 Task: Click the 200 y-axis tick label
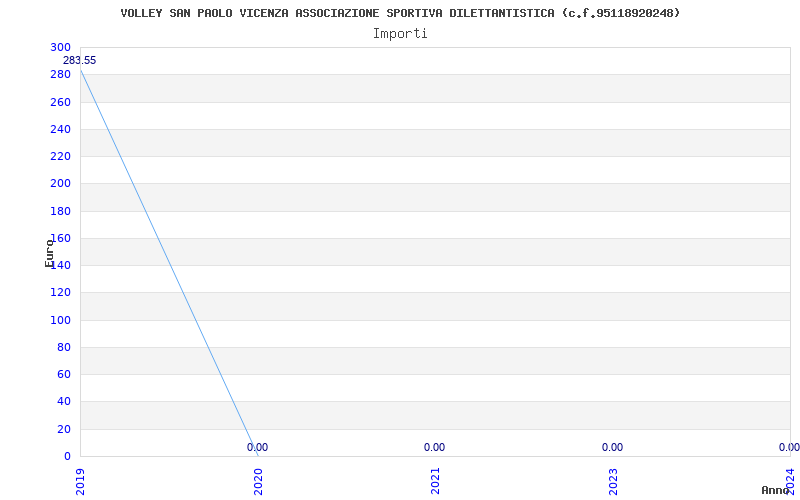click(60, 184)
